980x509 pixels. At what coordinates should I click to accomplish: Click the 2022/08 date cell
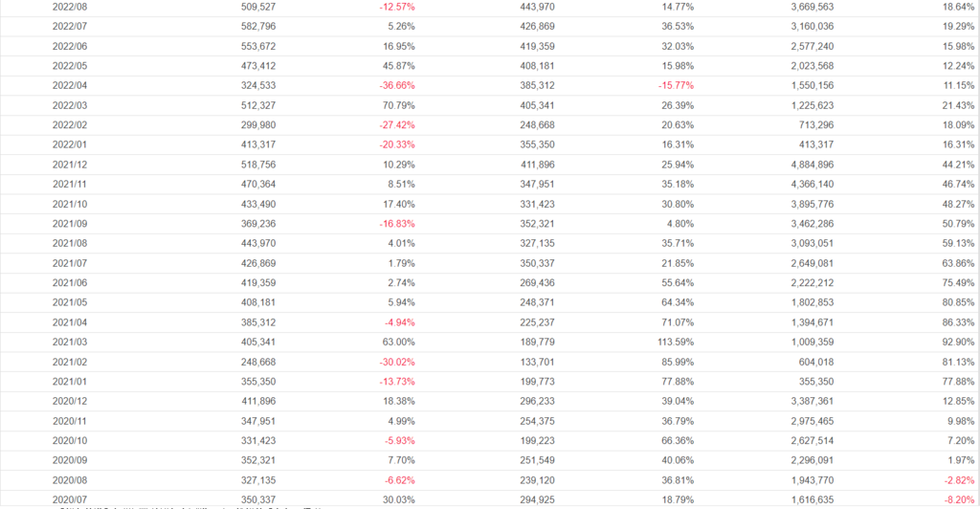pyautogui.click(x=68, y=6)
